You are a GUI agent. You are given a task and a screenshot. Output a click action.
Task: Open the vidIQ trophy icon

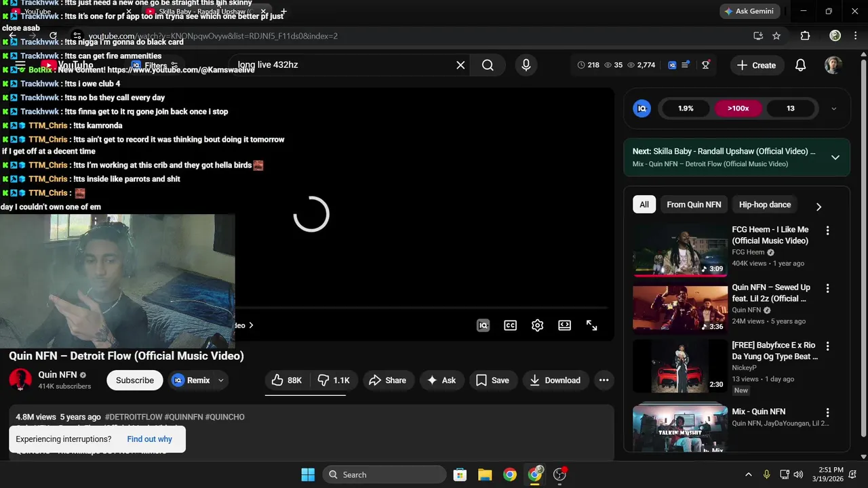[706, 65]
